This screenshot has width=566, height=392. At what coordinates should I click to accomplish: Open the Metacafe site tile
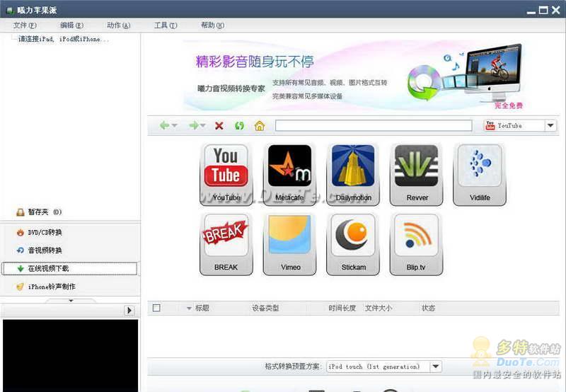289,175
